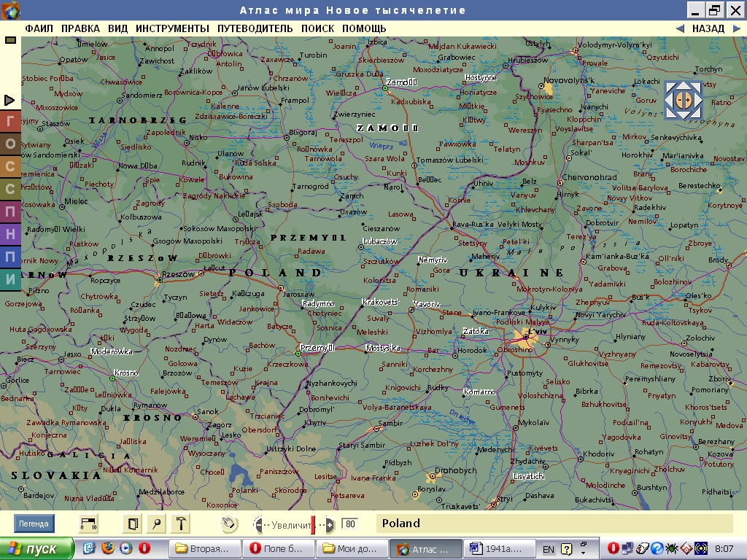Screen dimensions: 747x560
Task: Select the violet Н sidebar tab
Action: pos(10,234)
